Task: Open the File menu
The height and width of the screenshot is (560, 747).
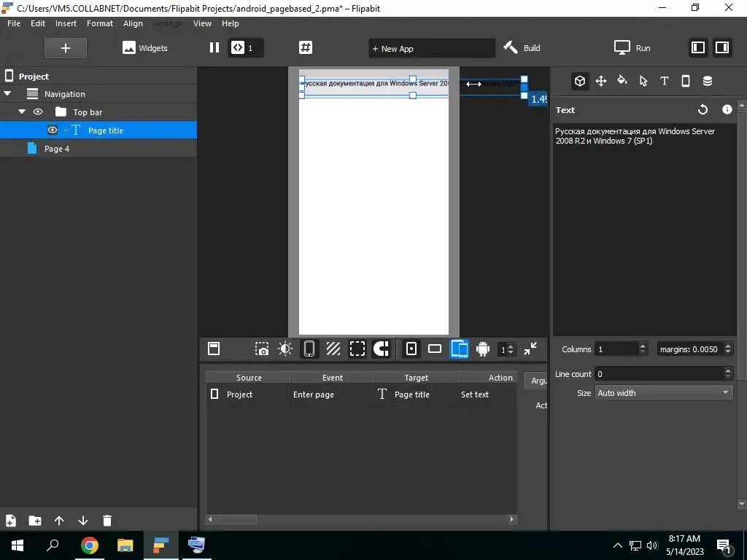Action: [x=14, y=23]
